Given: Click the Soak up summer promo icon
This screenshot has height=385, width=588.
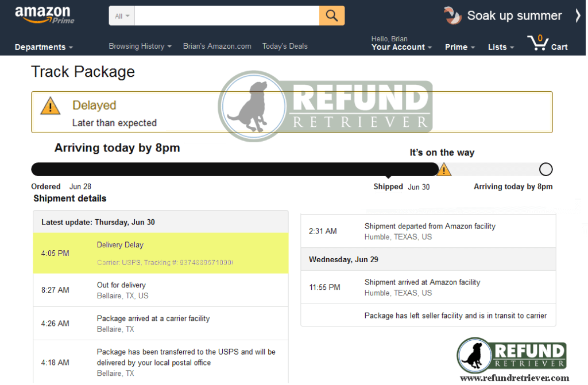Looking at the screenshot, I should [x=452, y=15].
